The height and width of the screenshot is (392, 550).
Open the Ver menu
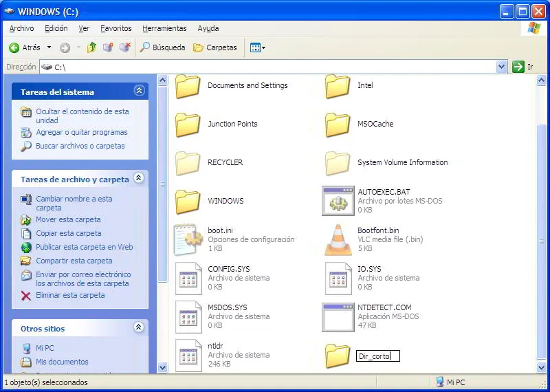[x=84, y=28]
